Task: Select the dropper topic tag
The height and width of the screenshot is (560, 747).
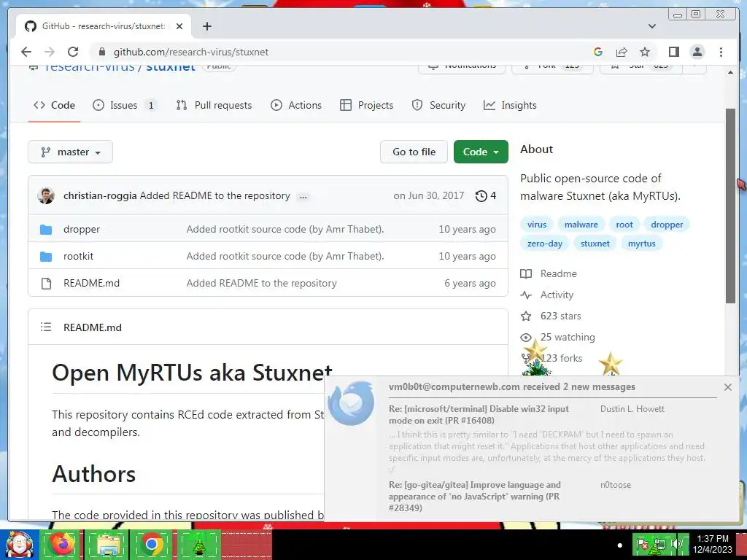Action: pos(667,225)
